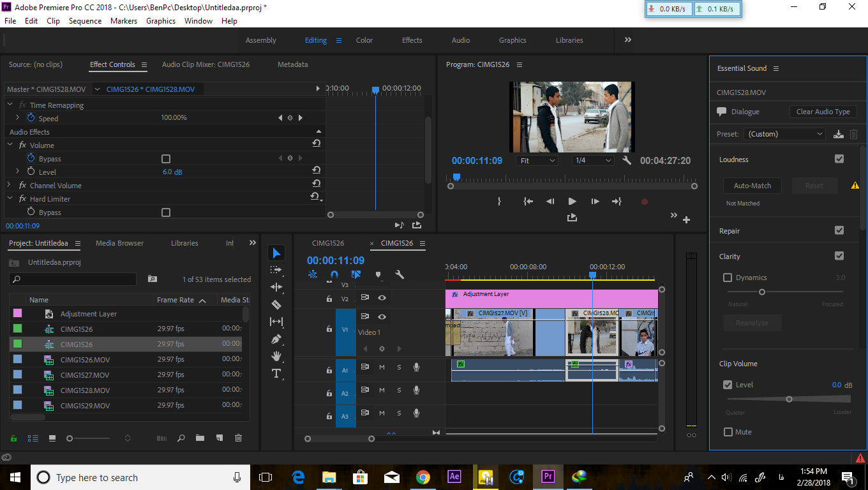This screenshot has width=868, height=490.
Task: Click Auto-Match button
Action: [x=752, y=186]
